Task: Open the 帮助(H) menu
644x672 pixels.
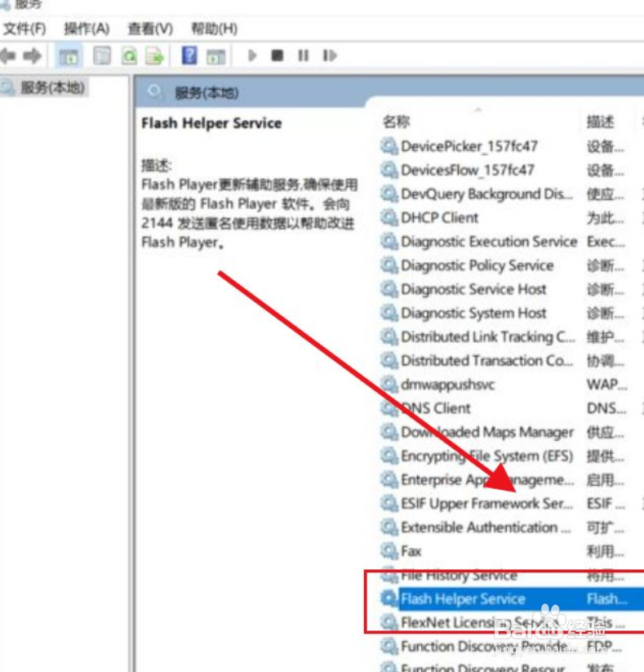Action: coord(214,29)
